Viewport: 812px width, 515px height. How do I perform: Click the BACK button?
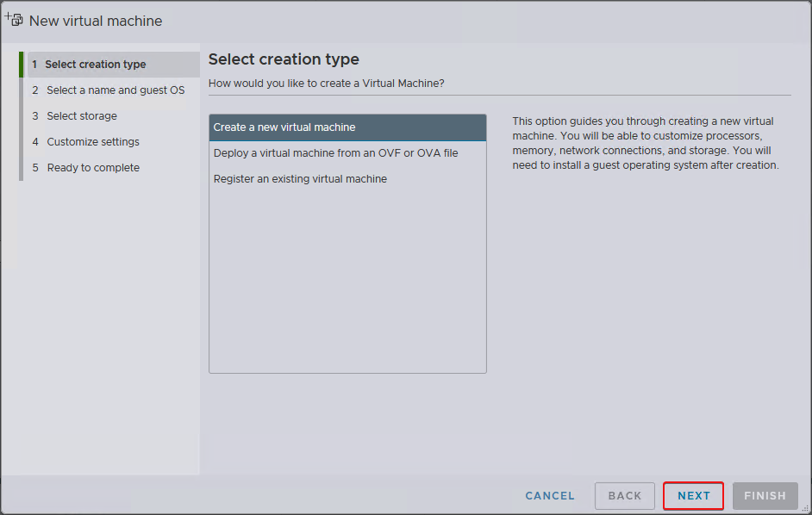click(x=625, y=496)
